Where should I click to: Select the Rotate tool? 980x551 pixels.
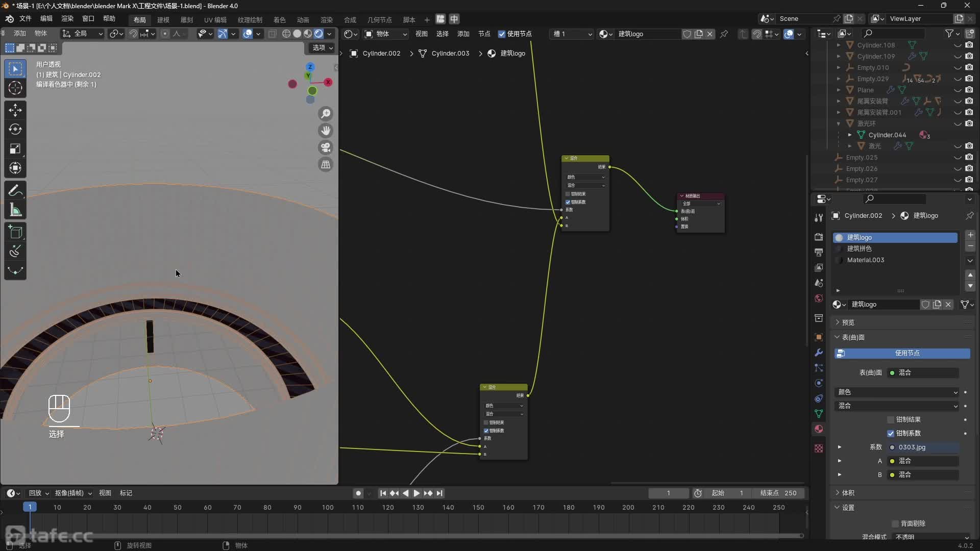(15, 130)
